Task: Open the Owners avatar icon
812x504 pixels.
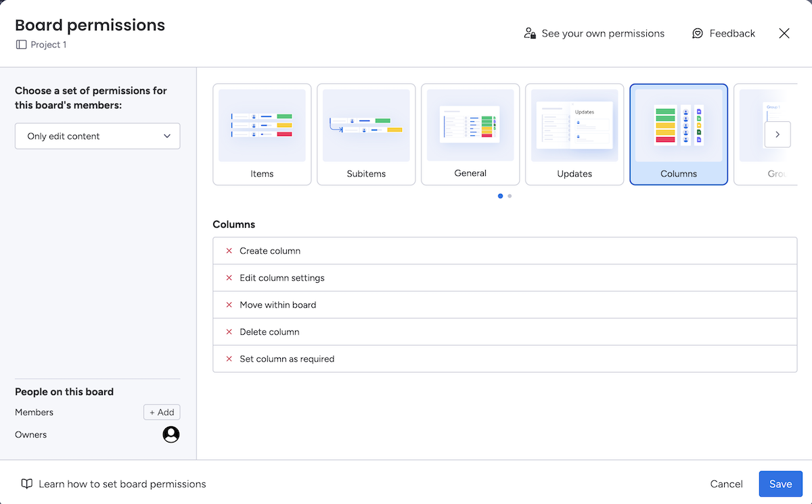Action: coord(171,434)
